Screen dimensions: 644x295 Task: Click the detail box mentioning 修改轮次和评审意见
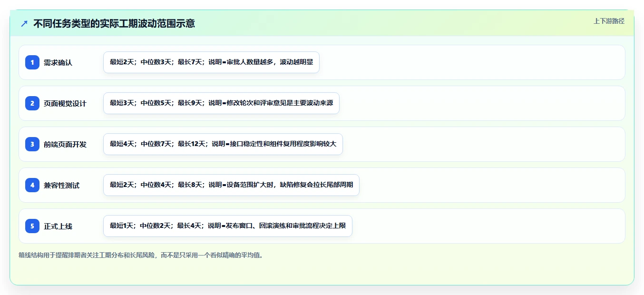click(221, 103)
